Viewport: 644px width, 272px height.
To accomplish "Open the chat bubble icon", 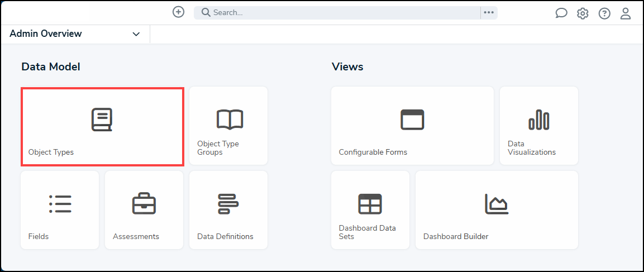I will (x=561, y=13).
